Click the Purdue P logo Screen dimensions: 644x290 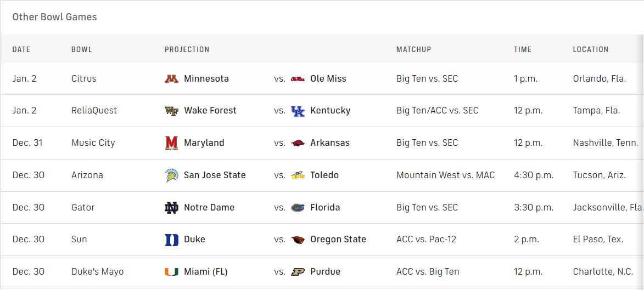(298, 271)
